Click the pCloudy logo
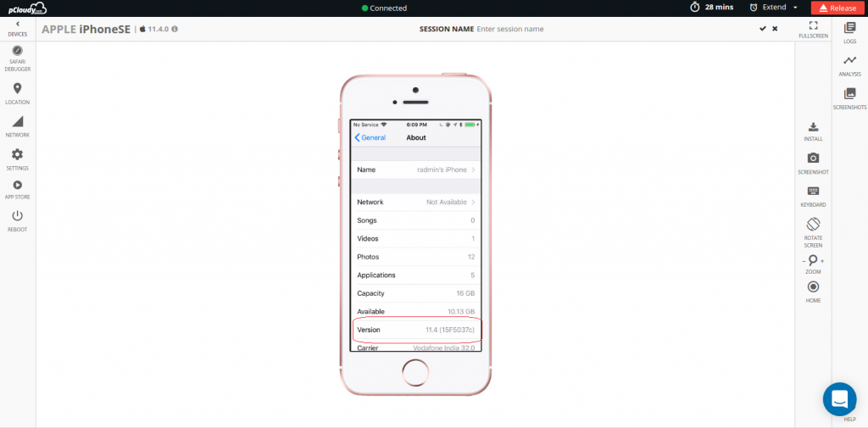The width and height of the screenshot is (868, 428). pos(27,8)
